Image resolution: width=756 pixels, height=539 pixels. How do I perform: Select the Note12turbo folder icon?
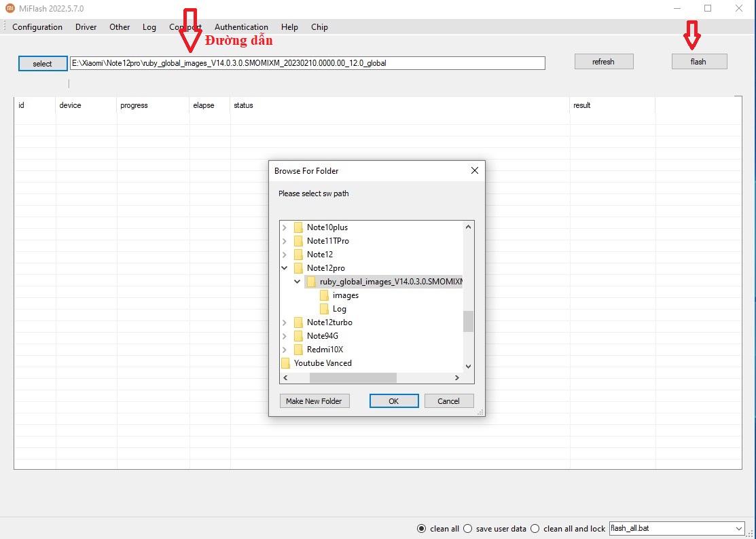click(298, 322)
